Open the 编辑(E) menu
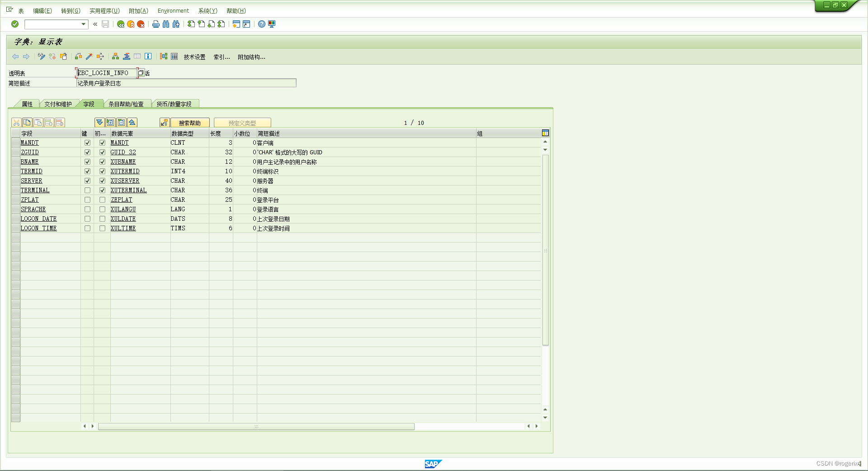The image size is (868, 471). [42, 11]
